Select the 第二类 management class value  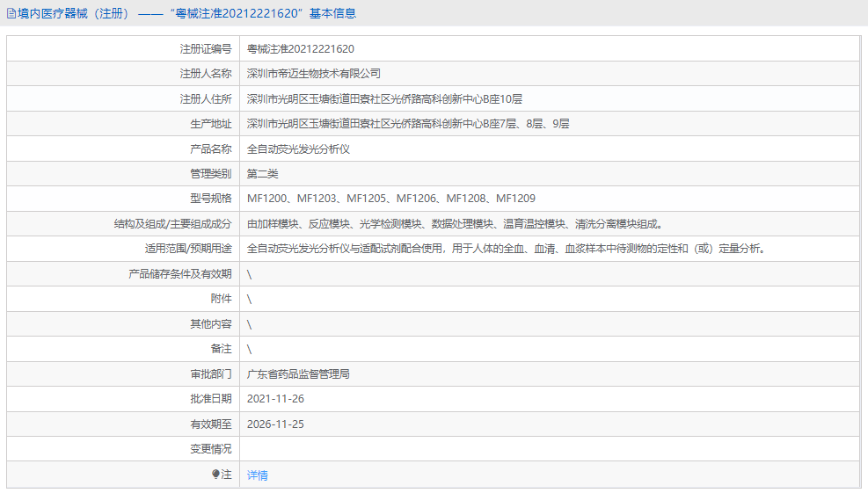tap(262, 174)
